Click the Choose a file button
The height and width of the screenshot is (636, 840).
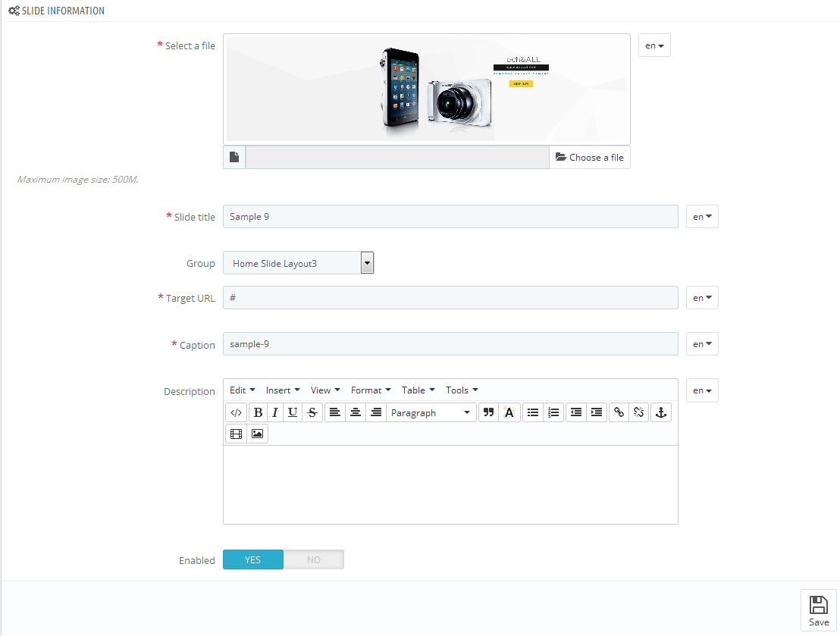pyautogui.click(x=590, y=158)
